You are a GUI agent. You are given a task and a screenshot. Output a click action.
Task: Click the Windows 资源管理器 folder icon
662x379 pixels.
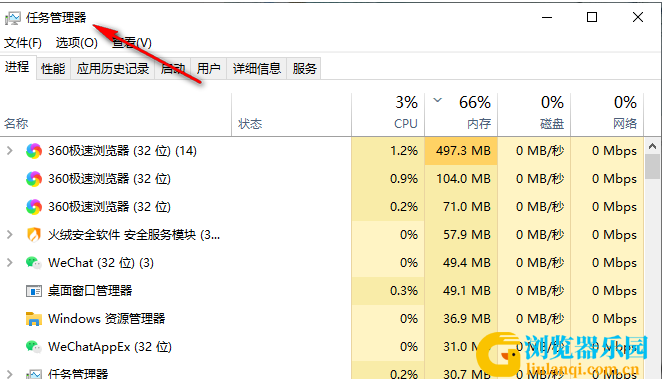point(34,319)
